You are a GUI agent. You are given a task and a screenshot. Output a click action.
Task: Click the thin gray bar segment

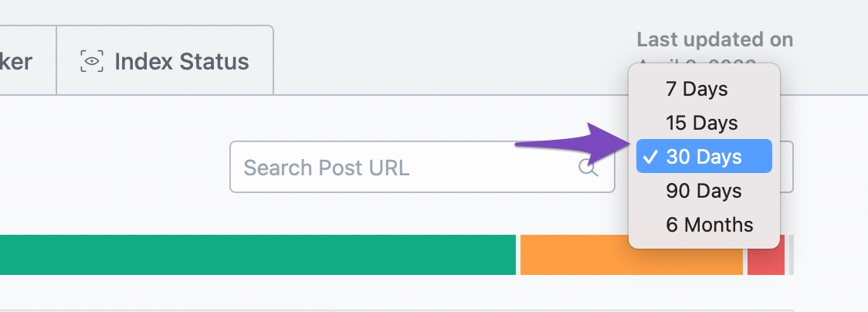coord(790,255)
